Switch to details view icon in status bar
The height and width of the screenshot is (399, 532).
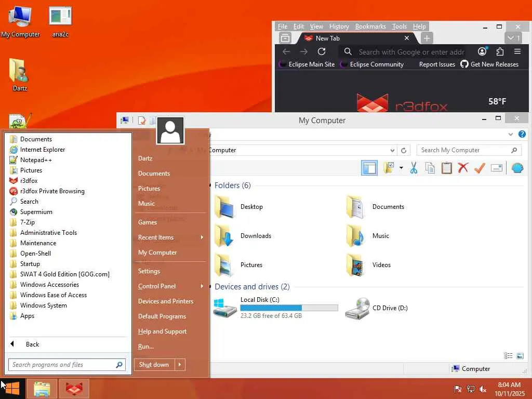point(508,355)
